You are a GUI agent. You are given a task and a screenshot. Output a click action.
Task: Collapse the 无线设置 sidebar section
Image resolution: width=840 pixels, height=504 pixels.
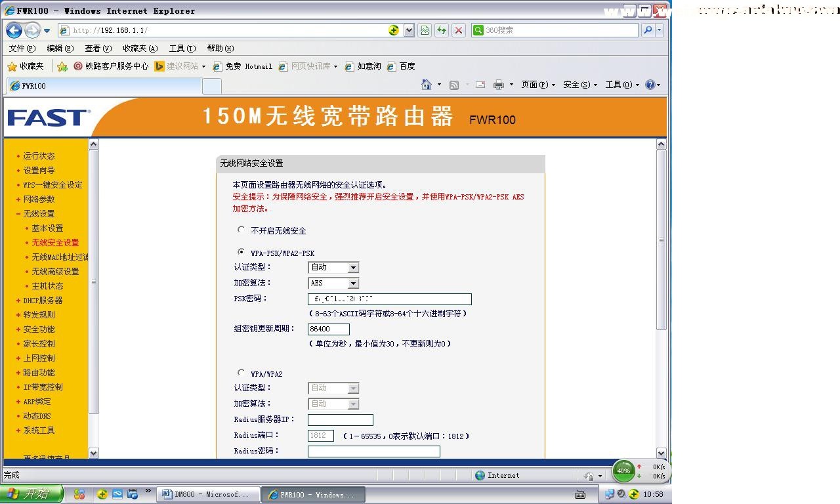point(39,214)
